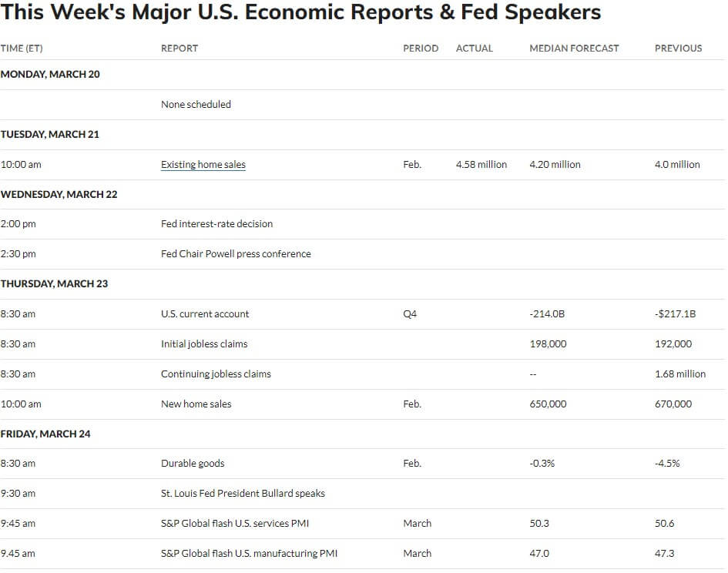Click the Durable goods report
Screen dimensions: 728x573
coord(193,464)
